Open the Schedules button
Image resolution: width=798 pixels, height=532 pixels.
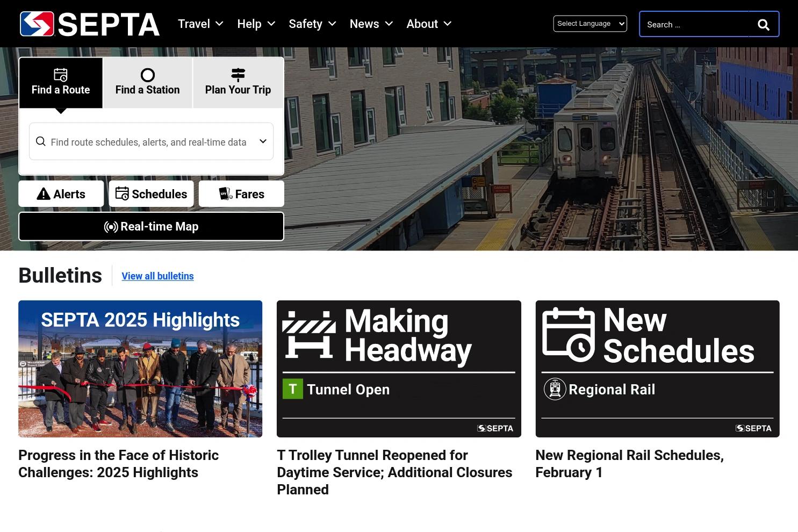[152, 194]
